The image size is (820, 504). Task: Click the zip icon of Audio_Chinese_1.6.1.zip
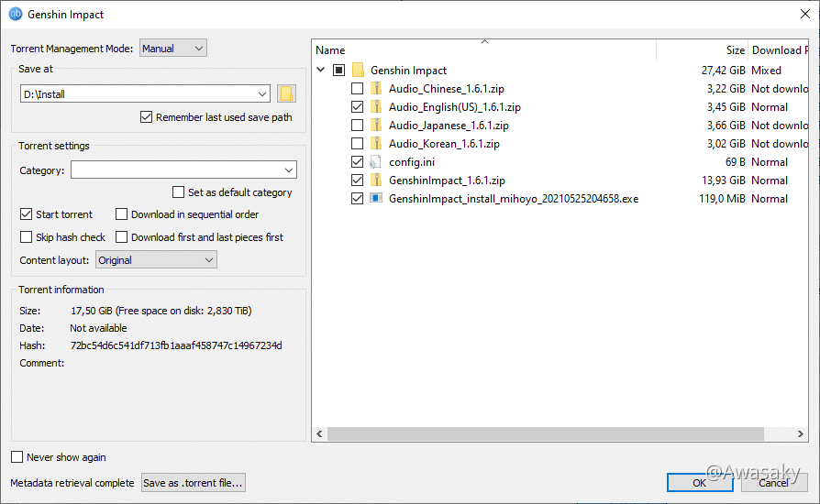pos(376,88)
